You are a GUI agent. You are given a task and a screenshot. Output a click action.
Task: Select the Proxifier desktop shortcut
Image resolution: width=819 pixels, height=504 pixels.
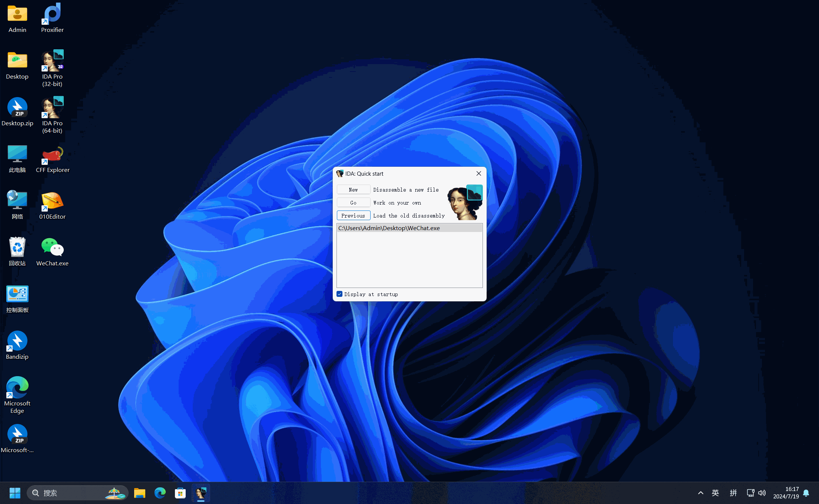[x=52, y=14]
